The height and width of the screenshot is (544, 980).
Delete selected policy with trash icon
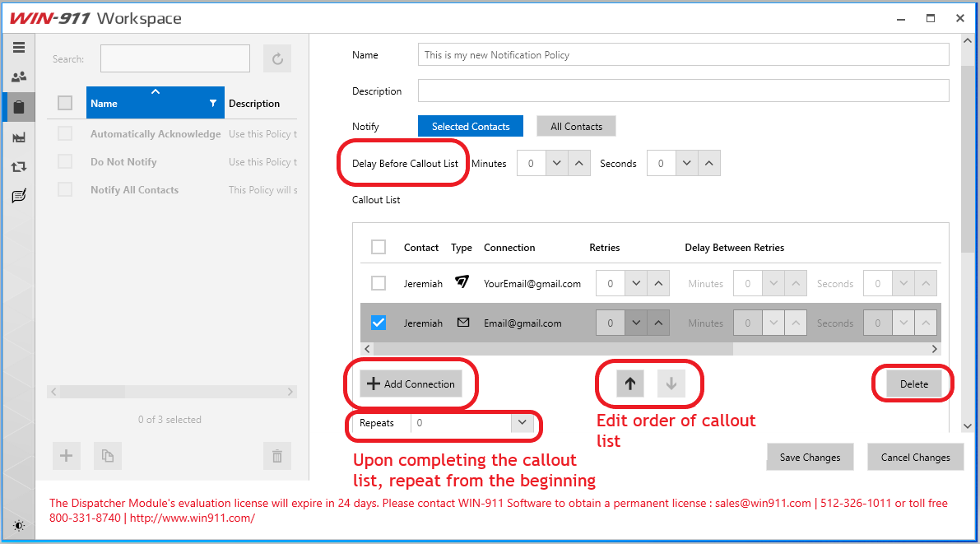(277, 456)
